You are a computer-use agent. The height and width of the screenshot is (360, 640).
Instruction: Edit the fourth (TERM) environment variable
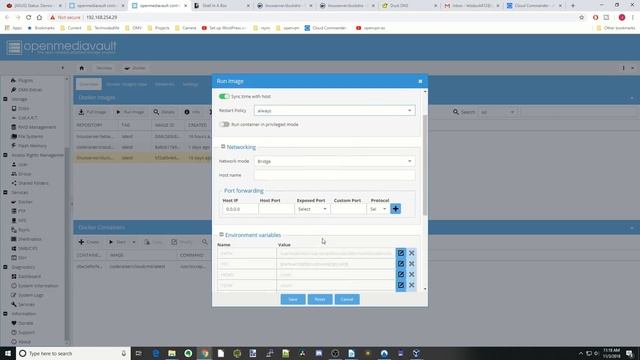pyautogui.click(x=401, y=285)
